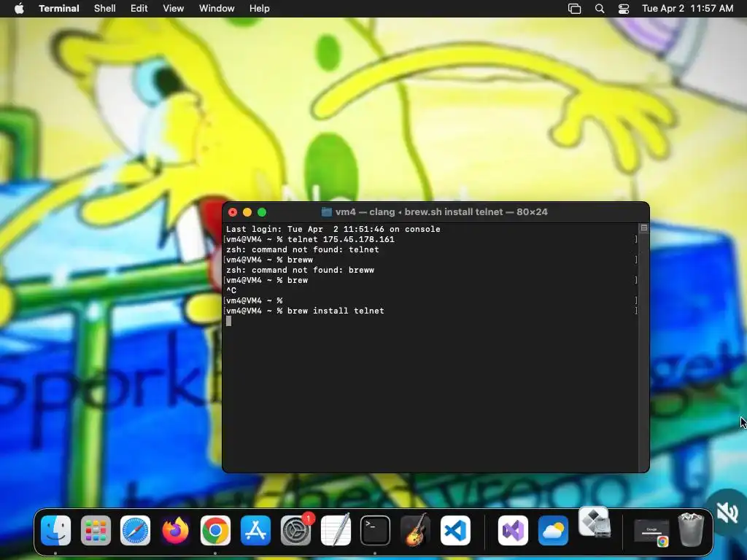Image resolution: width=747 pixels, height=560 pixels.
Task: Click the 'brew install telnet' command line
Action: click(305, 311)
